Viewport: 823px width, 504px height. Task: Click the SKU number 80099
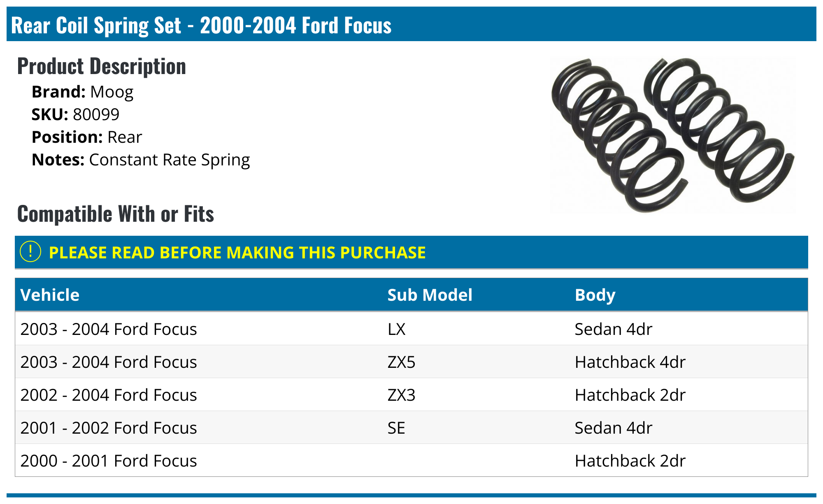[x=96, y=114]
